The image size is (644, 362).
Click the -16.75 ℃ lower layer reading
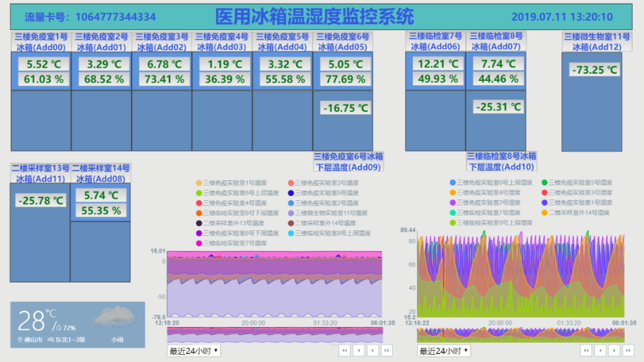346,108
